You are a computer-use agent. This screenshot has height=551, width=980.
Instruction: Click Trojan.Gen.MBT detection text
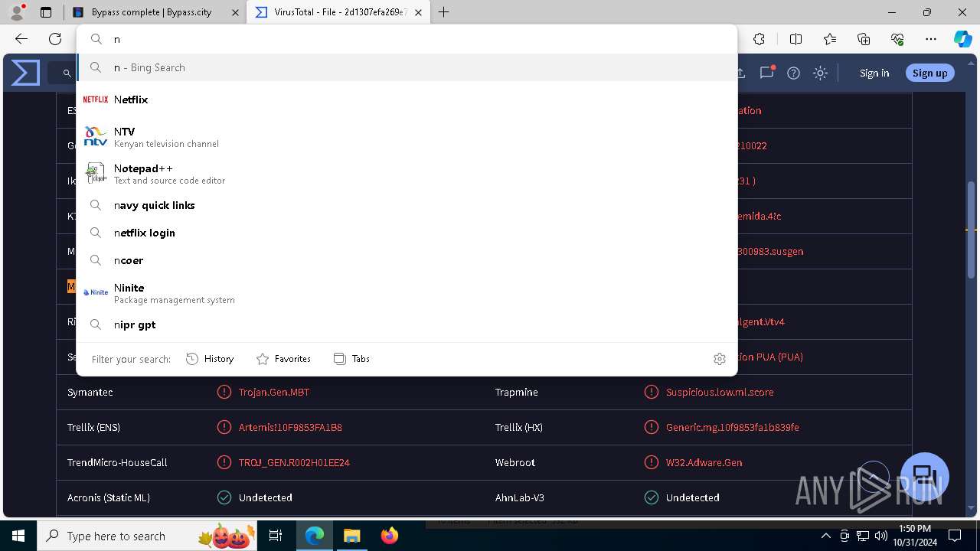[274, 392]
